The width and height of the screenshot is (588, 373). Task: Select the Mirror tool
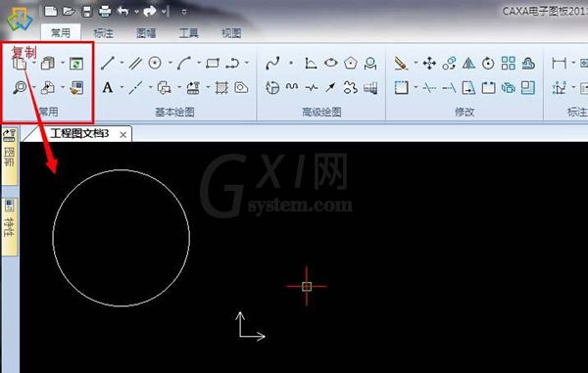click(468, 63)
